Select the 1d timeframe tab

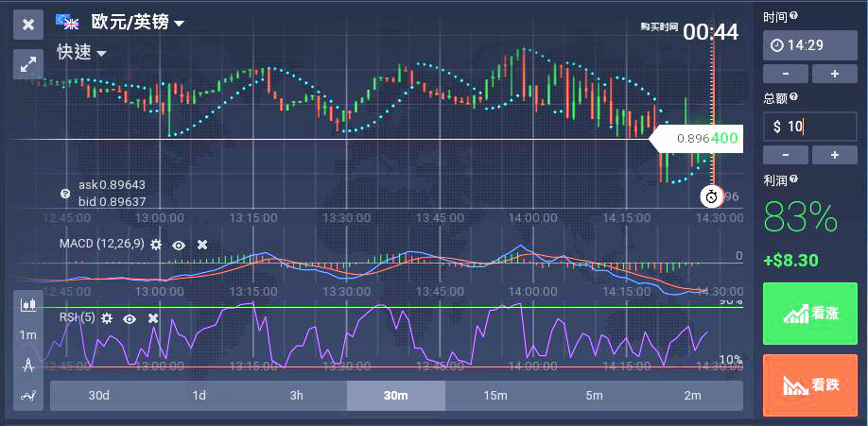[199, 396]
